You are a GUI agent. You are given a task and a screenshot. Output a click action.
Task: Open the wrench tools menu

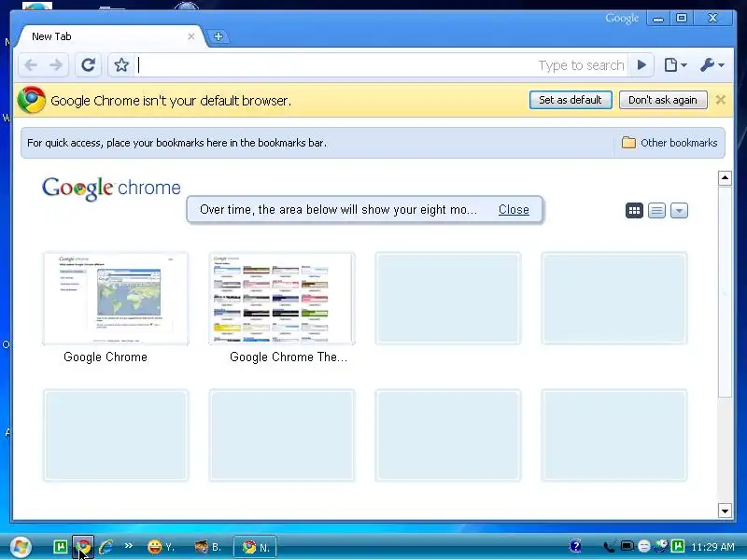tap(712, 64)
